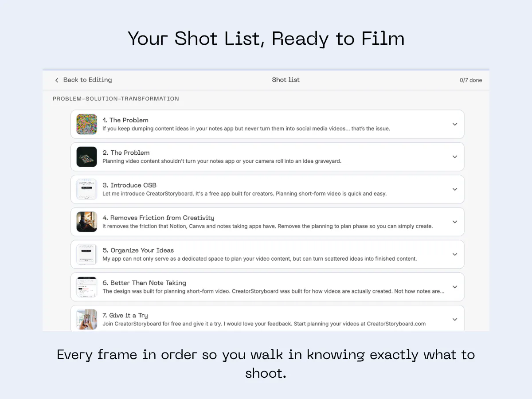The height and width of the screenshot is (399, 532).
Task: Open Better Than Note Taking thumbnail
Action: pyautogui.click(x=86, y=287)
